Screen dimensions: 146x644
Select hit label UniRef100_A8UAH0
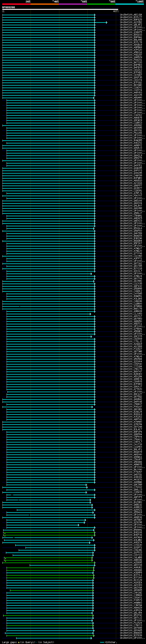click(x=131, y=98)
